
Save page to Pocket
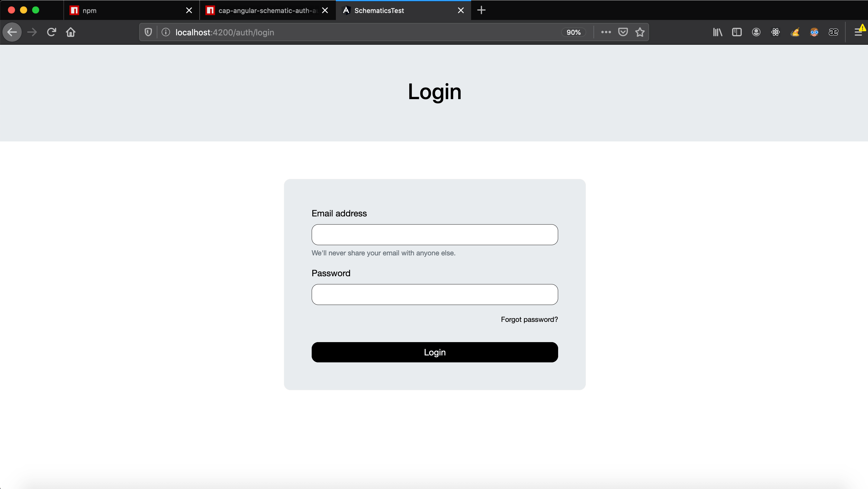[623, 32]
